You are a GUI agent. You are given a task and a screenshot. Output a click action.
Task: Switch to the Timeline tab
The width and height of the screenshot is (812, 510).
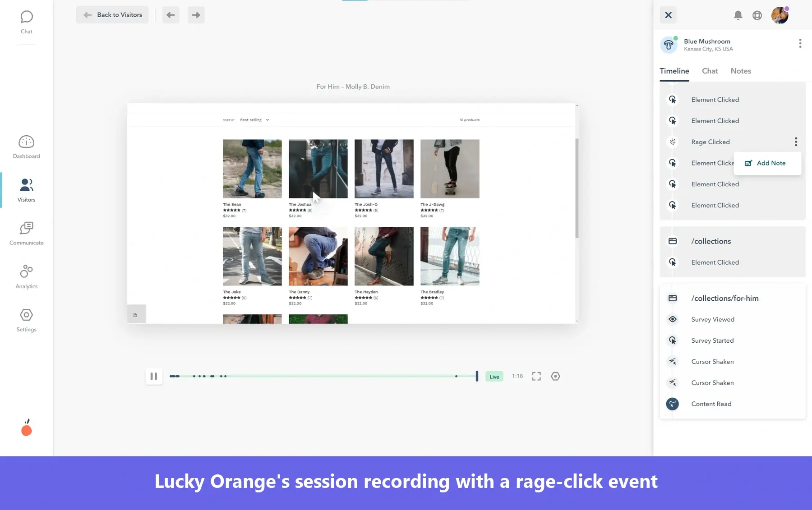pyautogui.click(x=674, y=71)
